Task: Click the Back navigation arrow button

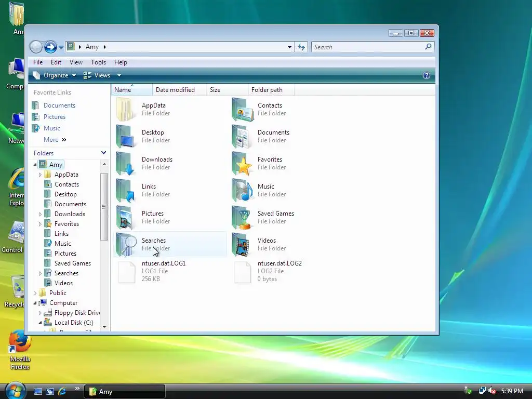Action: 36,47
